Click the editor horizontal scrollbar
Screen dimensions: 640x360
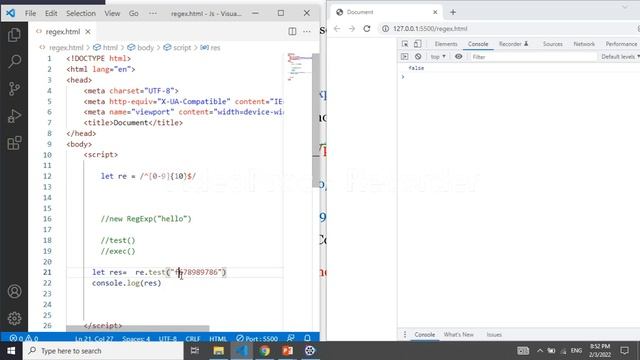click(x=138, y=328)
